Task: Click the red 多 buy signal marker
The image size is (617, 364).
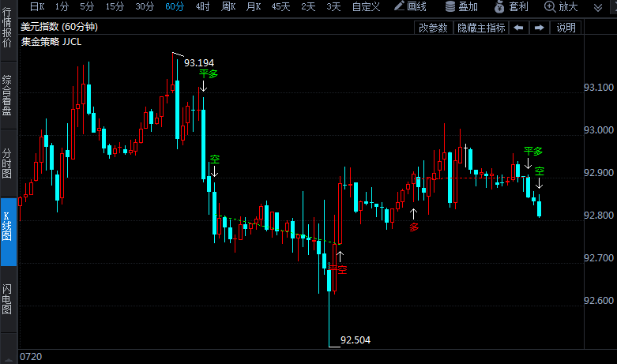Action: click(x=414, y=227)
